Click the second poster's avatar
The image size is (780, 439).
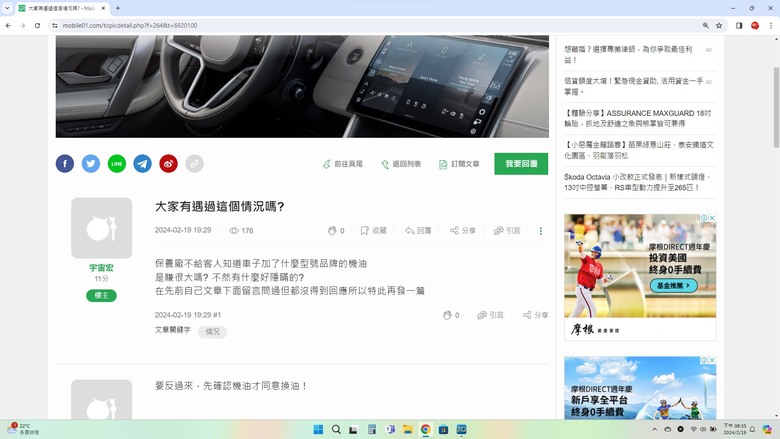pyautogui.click(x=101, y=400)
